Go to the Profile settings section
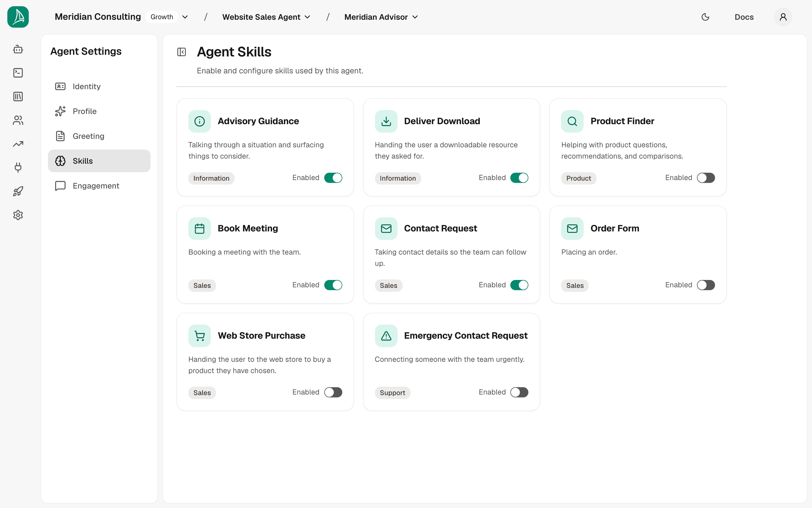The width and height of the screenshot is (812, 508). point(99,111)
